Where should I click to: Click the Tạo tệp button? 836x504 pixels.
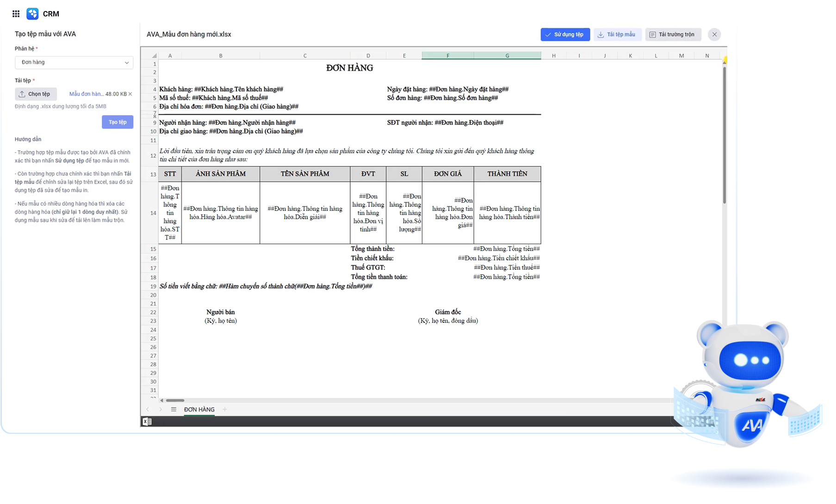pos(118,122)
